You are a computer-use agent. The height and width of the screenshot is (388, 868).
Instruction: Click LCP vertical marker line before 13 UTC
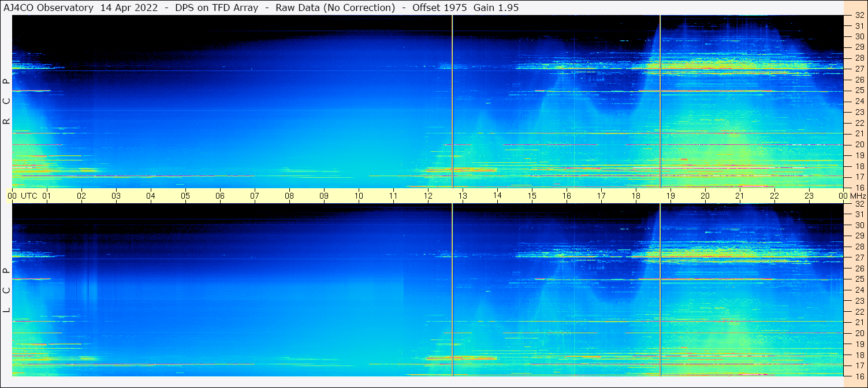tap(452, 290)
